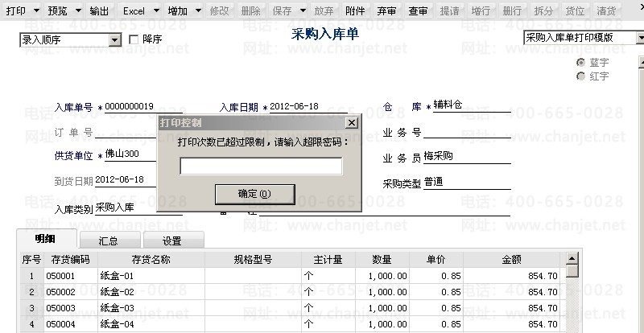Click the 增行 toolbar button

481,11
